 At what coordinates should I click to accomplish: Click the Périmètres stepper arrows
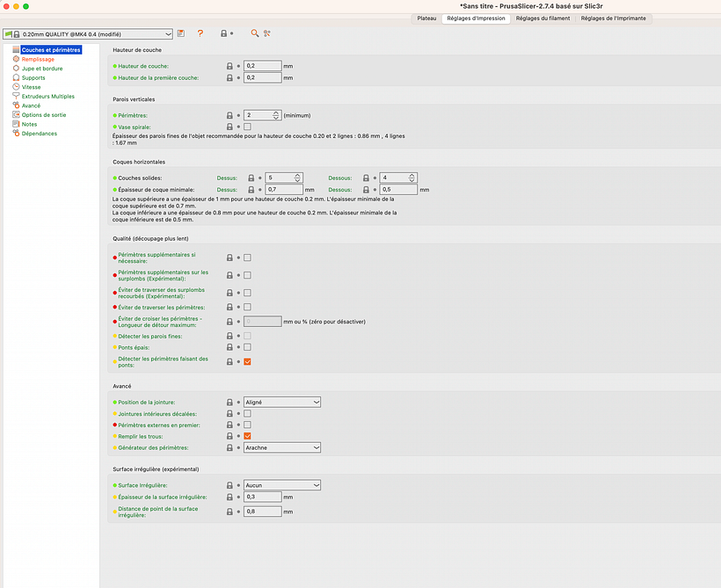click(276, 115)
